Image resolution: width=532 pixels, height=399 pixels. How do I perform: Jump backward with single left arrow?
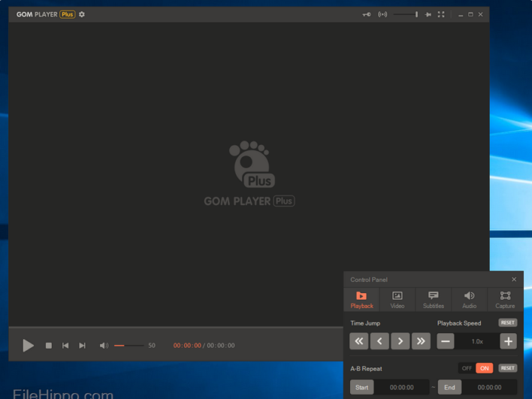(379, 341)
